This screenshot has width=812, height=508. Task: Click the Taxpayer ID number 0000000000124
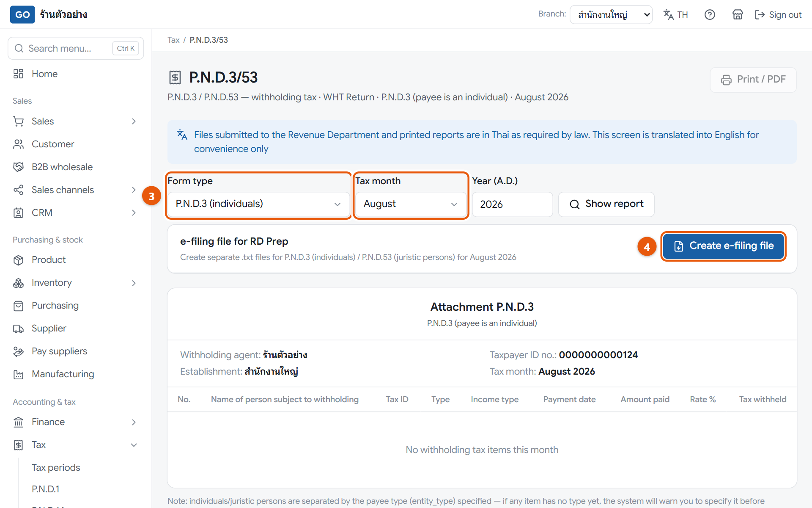598,355
